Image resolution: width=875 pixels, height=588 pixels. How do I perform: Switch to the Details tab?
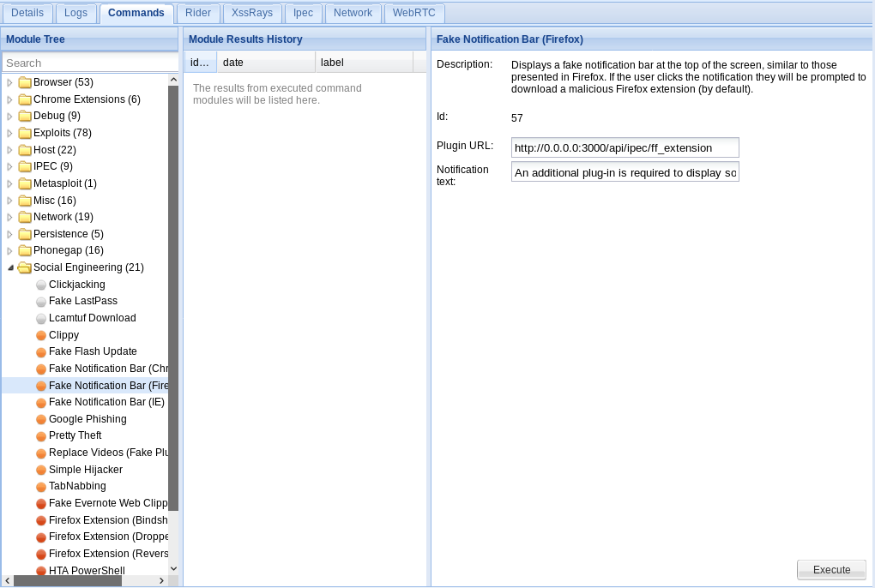(x=27, y=13)
